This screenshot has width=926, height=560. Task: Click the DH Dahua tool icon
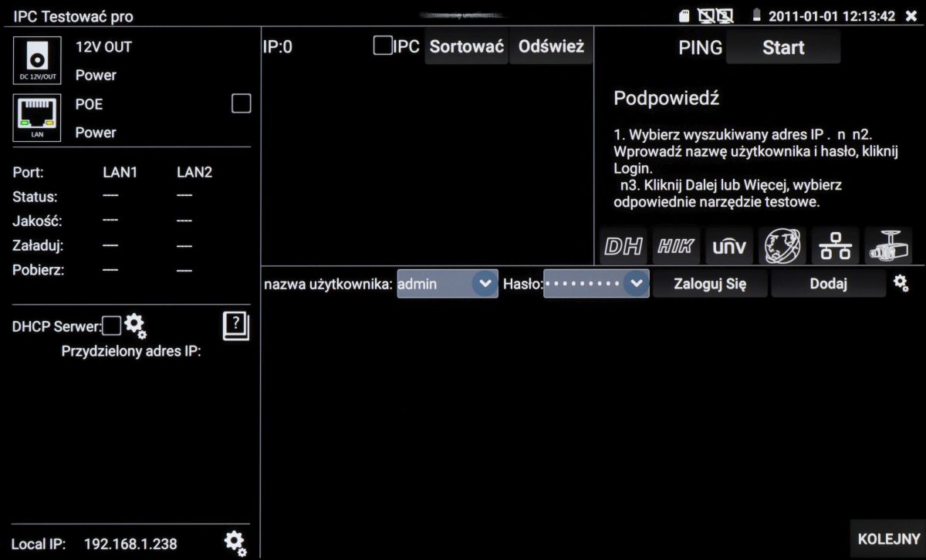(624, 247)
